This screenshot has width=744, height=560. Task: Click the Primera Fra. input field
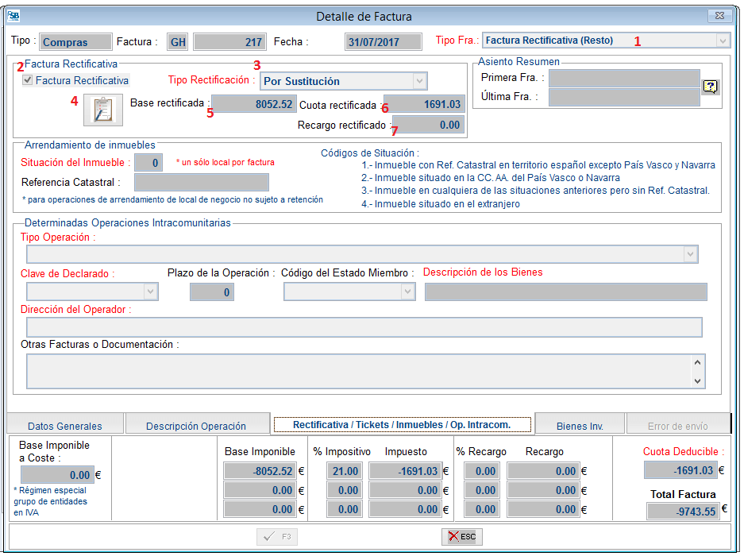point(623,78)
